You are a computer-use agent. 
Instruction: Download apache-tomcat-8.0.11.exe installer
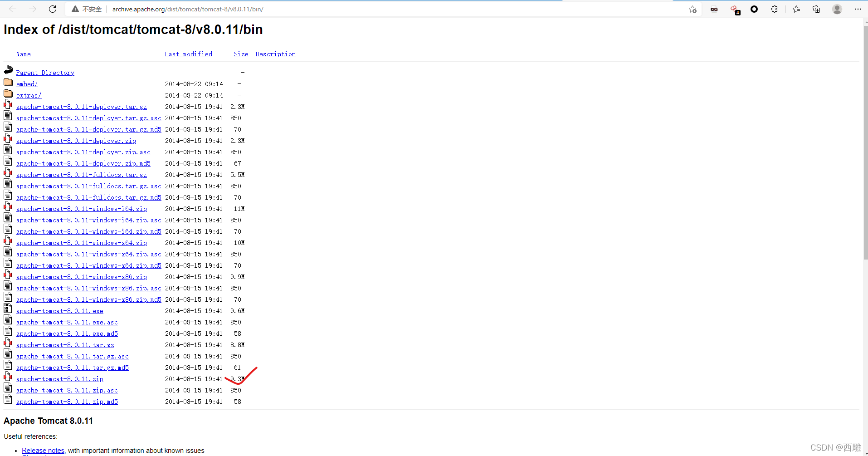(60, 311)
